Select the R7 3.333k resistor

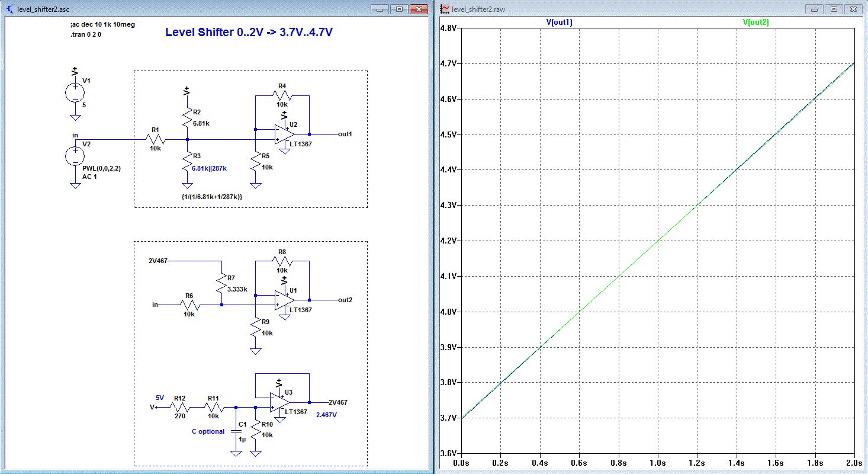point(221,284)
